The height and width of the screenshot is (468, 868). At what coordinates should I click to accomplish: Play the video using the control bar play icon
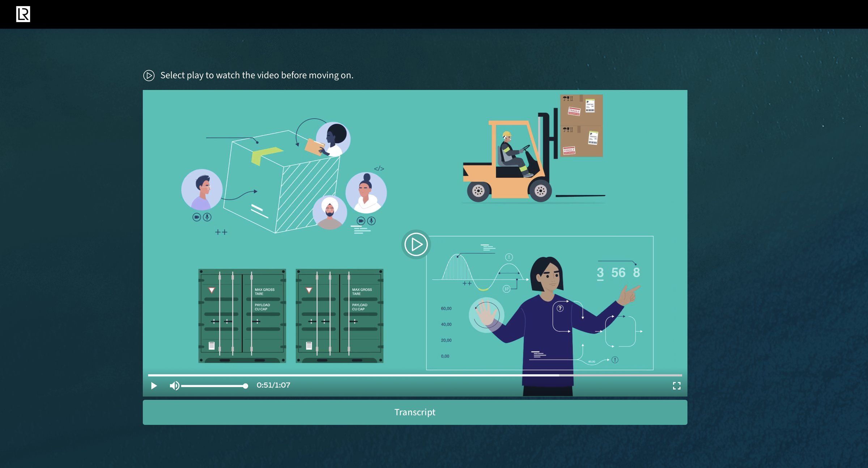[x=154, y=386]
